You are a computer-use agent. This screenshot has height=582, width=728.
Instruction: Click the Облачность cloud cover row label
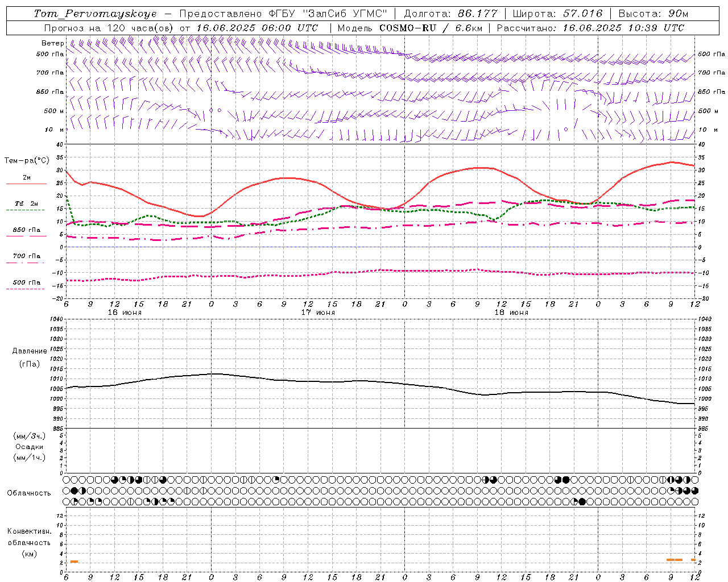tap(29, 493)
